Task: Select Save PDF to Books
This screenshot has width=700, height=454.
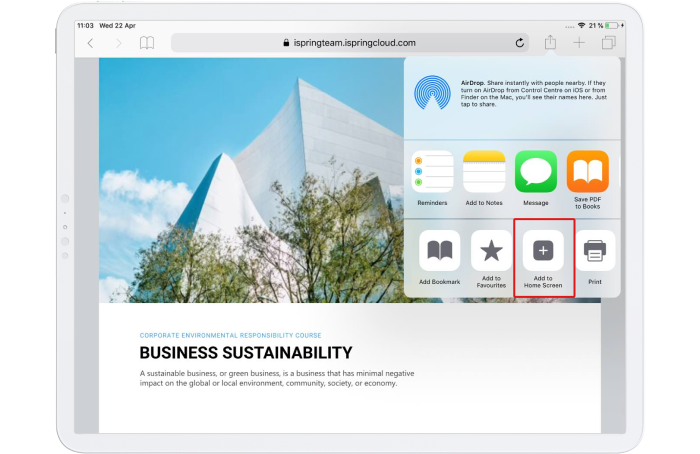Action: [588, 172]
